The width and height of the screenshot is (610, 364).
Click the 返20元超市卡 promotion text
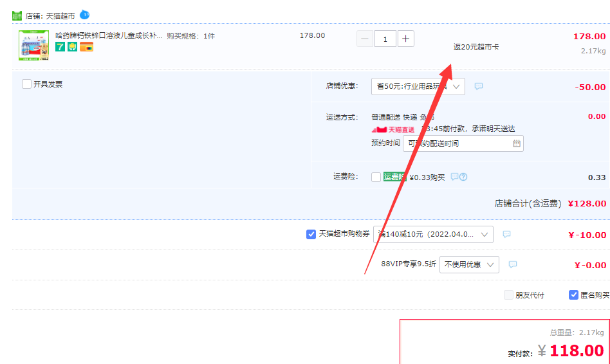pyautogui.click(x=476, y=47)
